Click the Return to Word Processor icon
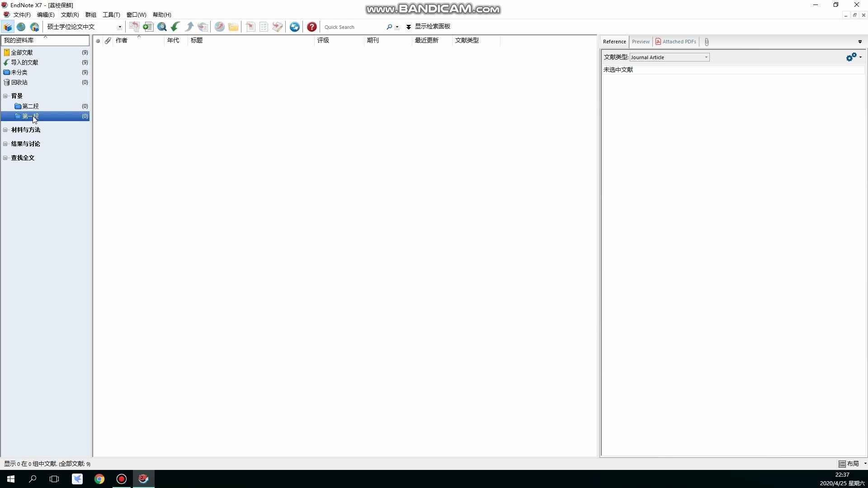The image size is (868, 488). (278, 27)
